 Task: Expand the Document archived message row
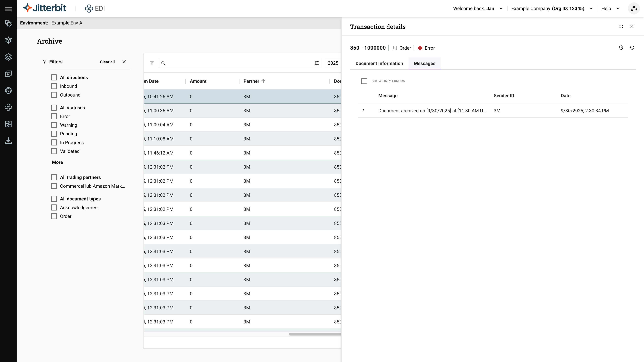pyautogui.click(x=363, y=110)
